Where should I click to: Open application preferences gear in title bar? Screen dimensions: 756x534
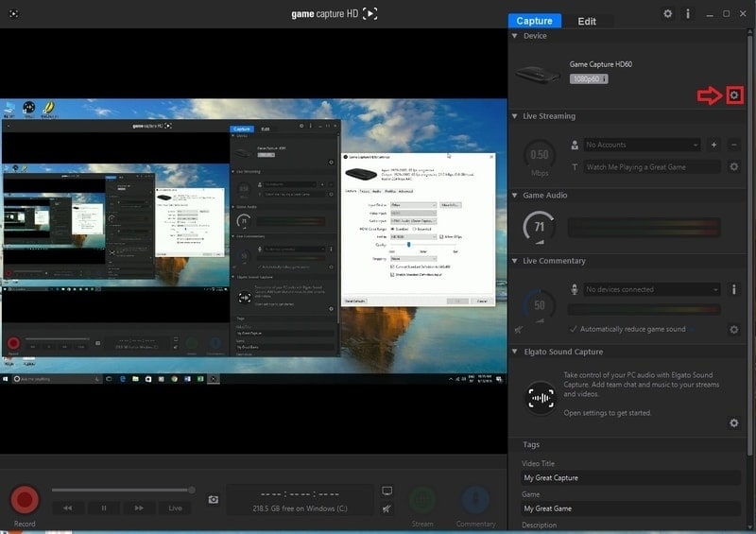667,13
